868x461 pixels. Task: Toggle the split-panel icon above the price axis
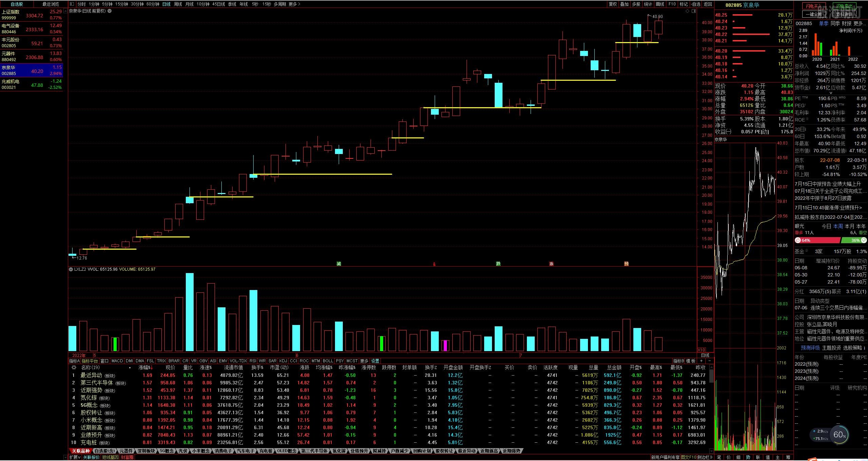(694, 11)
